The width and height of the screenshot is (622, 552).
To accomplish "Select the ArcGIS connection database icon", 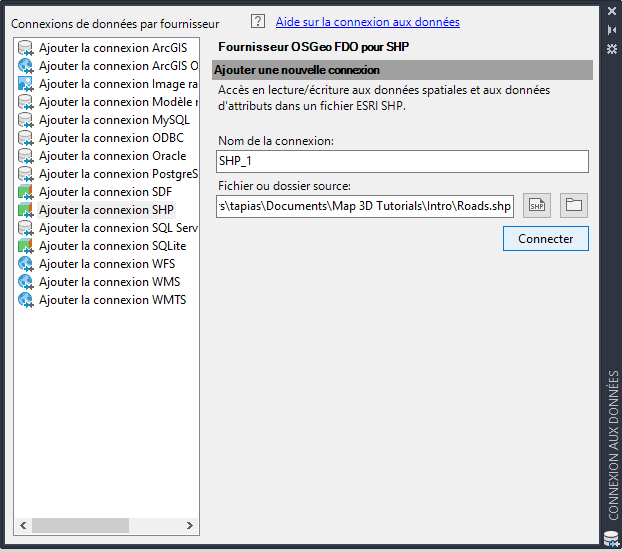I will (26, 48).
